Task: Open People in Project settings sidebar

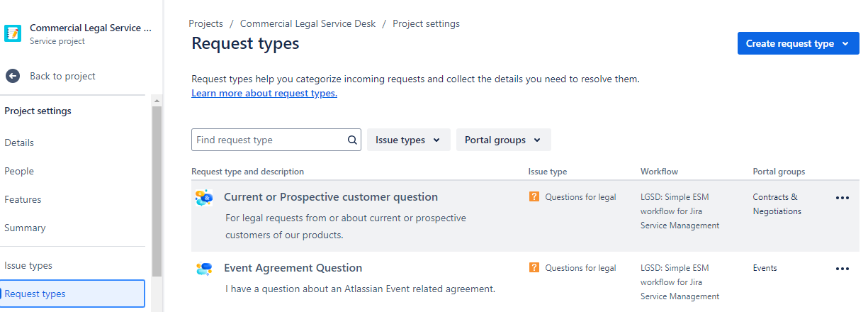Action: [19, 171]
